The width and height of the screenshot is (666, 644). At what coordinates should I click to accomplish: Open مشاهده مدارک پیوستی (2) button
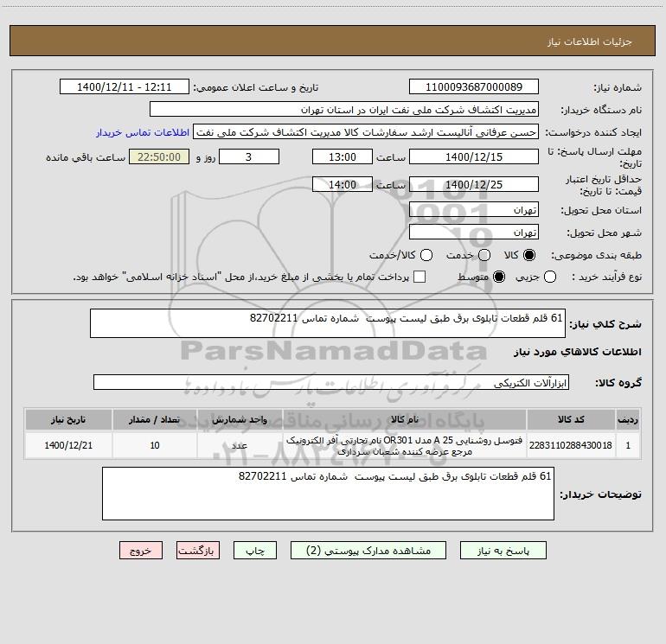[x=368, y=551]
